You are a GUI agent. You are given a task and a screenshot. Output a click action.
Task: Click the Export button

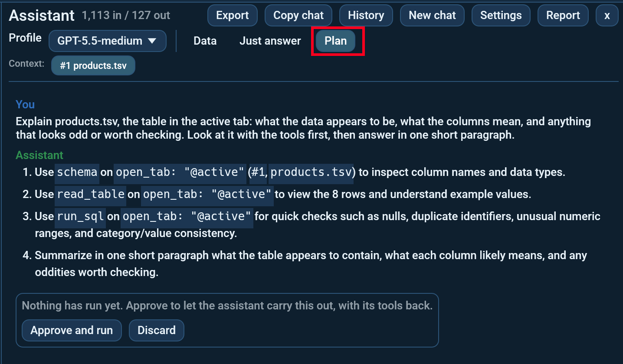click(232, 16)
